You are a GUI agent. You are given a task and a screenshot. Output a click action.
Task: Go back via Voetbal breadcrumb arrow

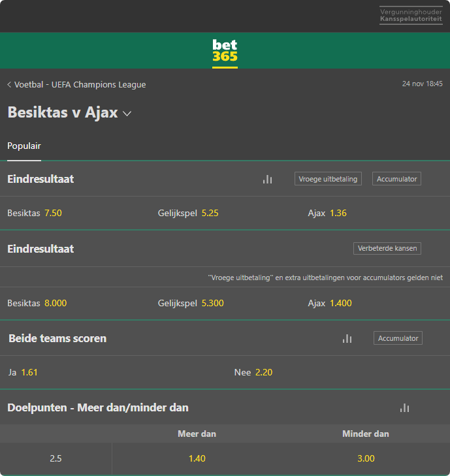click(x=9, y=85)
